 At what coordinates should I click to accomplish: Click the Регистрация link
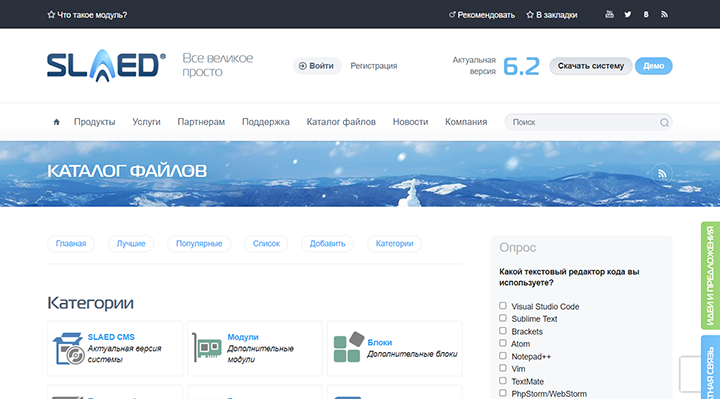(374, 66)
